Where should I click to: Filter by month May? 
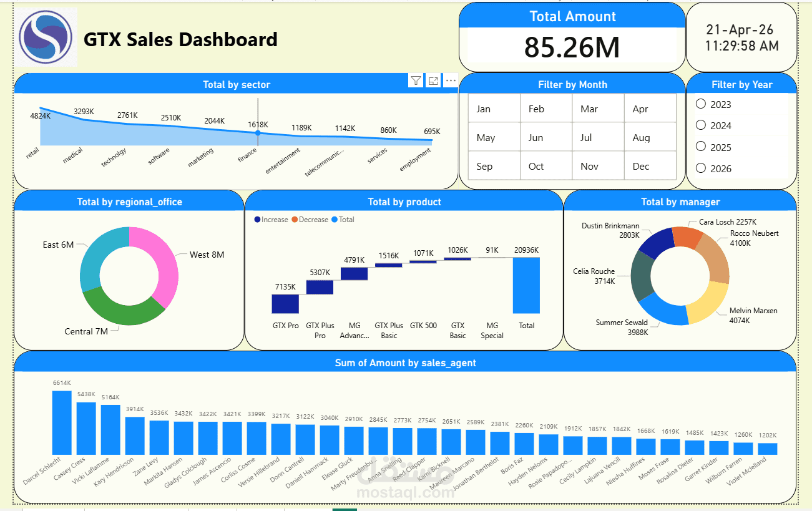494,137
